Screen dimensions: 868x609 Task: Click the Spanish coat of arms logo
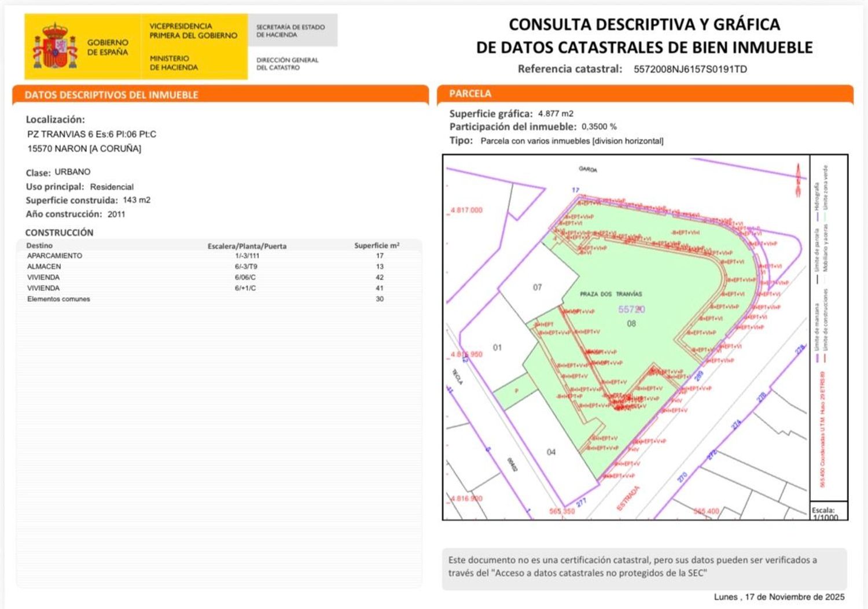pos(55,46)
